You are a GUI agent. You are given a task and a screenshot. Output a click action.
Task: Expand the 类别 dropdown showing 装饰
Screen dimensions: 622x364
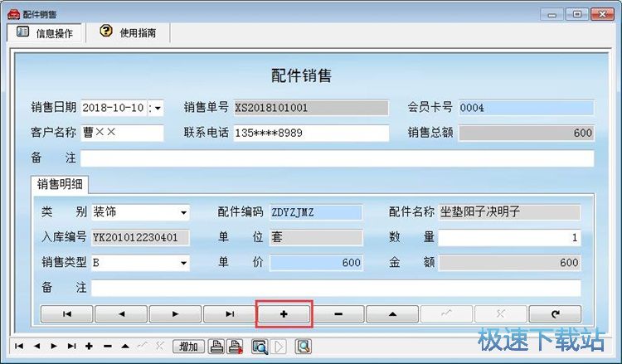click(183, 212)
